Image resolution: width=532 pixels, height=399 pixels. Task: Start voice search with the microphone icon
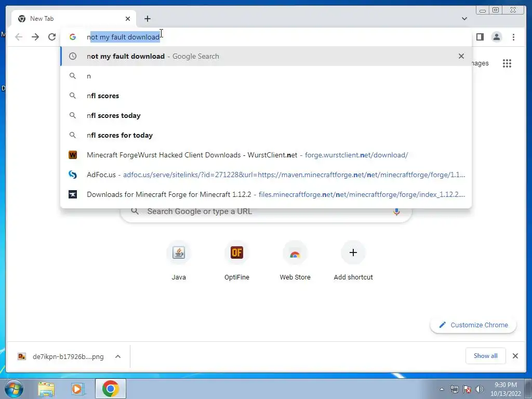pyautogui.click(x=396, y=211)
